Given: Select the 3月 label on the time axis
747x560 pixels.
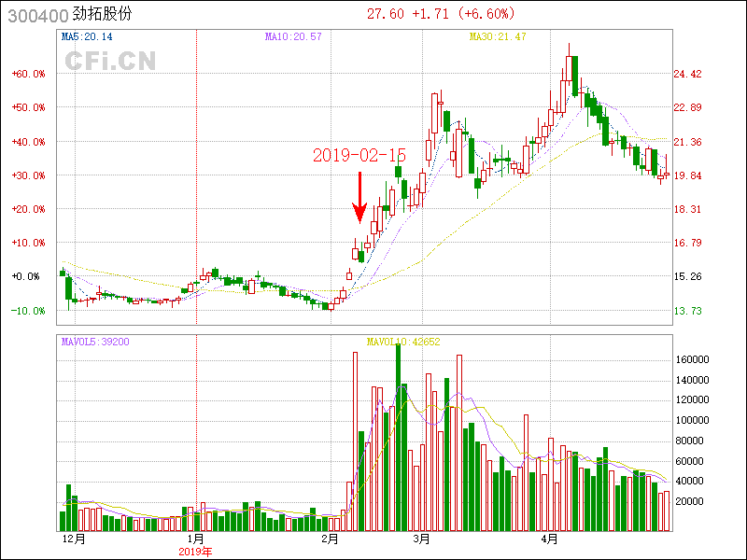Looking at the screenshot, I should click(x=421, y=539).
